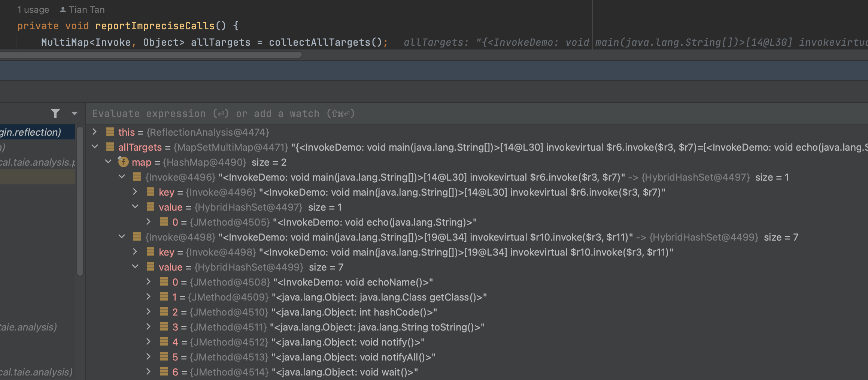The width and height of the screenshot is (868, 380).
Task: Expand element 4 JMethod@4512 notify
Action: coord(149,342)
